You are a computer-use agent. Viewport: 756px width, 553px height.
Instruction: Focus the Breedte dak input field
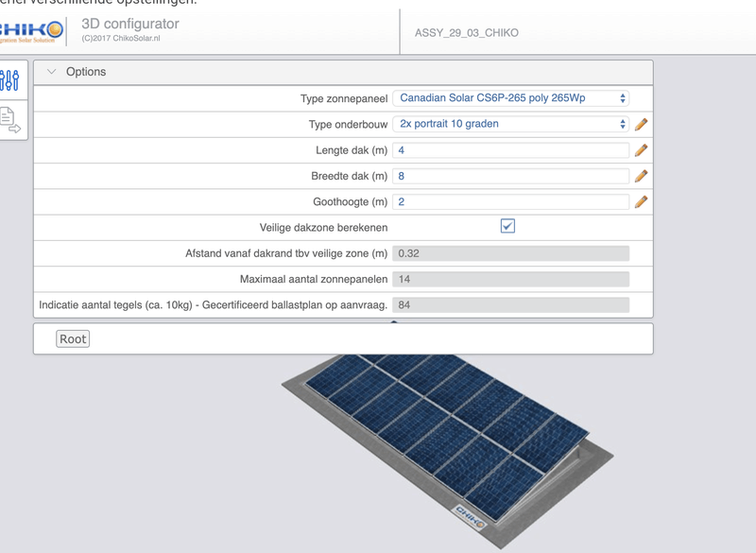510,176
